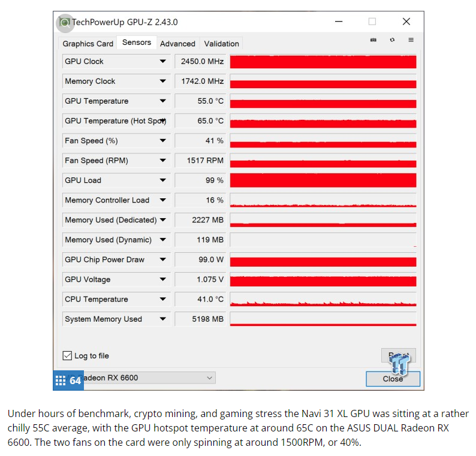Click the refresh sensors icon
This screenshot has height=456, width=476.
pos(392,40)
